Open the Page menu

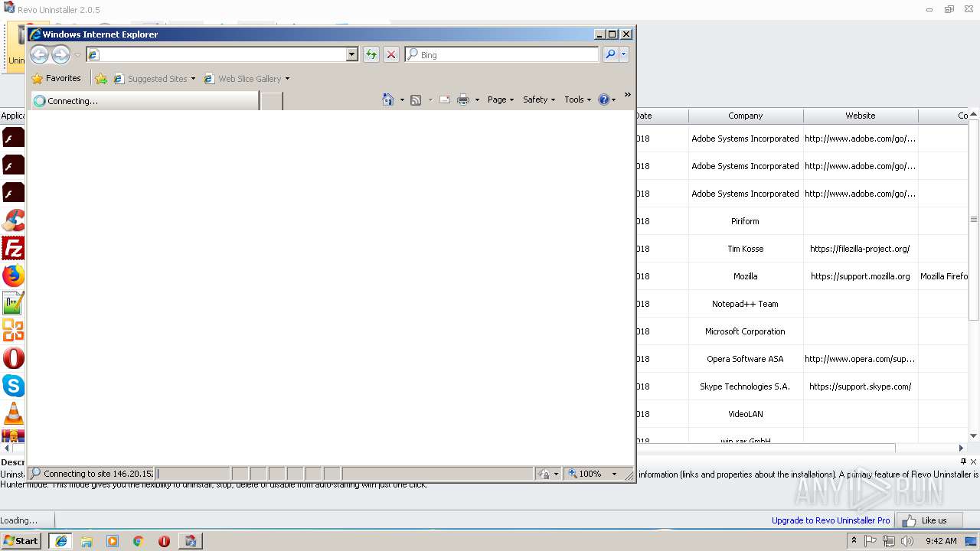(x=501, y=99)
